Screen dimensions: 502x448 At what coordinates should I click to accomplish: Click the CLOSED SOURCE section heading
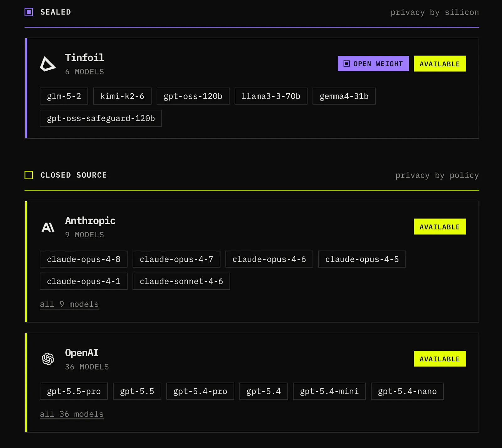(x=73, y=175)
